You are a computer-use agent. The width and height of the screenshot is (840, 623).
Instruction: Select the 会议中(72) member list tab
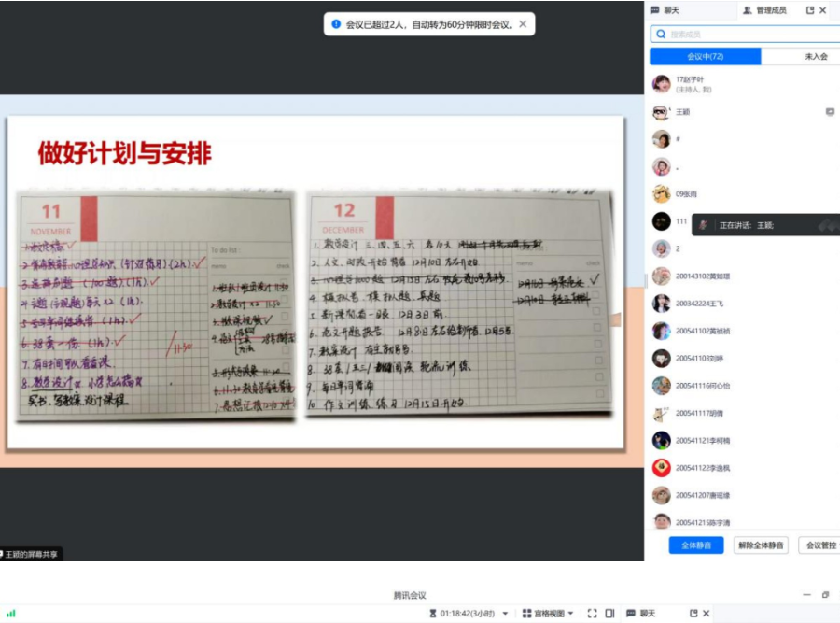(705, 57)
